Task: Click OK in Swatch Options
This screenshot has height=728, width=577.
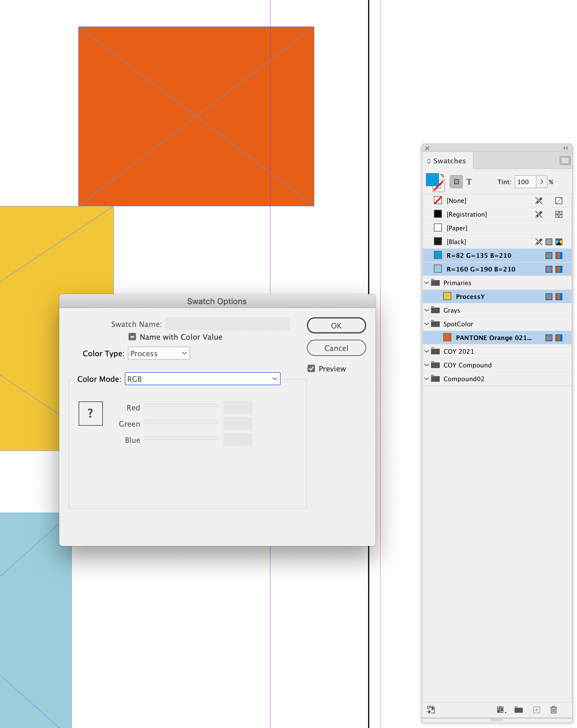Action: tap(336, 325)
